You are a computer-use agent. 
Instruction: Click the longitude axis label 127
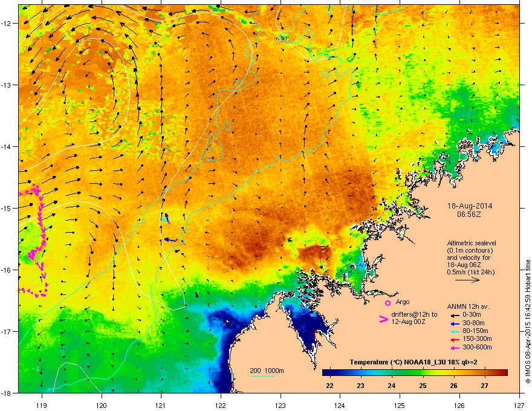pos(519,405)
